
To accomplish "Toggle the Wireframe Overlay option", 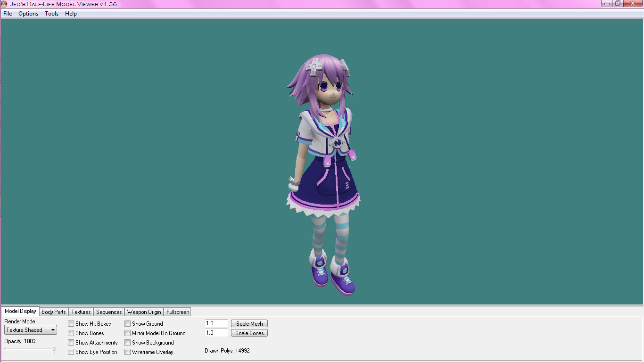I will point(127,352).
